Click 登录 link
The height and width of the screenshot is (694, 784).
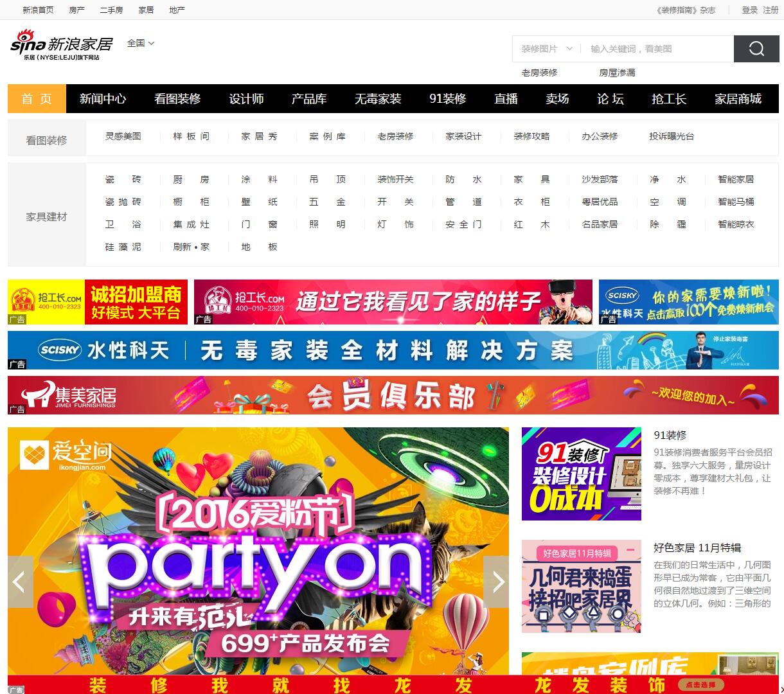point(750,10)
